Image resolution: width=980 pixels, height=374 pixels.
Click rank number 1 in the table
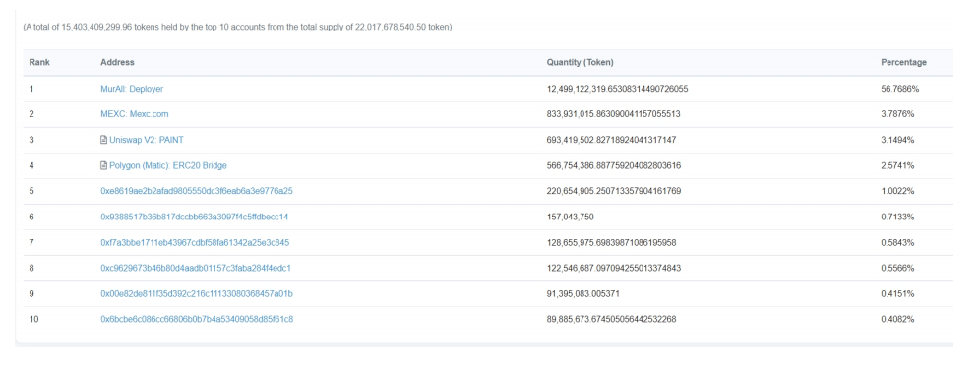[x=31, y=89]
